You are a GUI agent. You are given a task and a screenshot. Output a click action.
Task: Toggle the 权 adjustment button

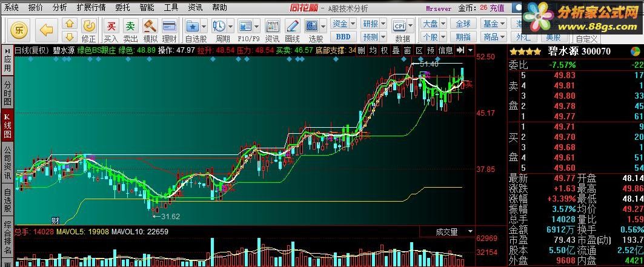coord(385,50)
